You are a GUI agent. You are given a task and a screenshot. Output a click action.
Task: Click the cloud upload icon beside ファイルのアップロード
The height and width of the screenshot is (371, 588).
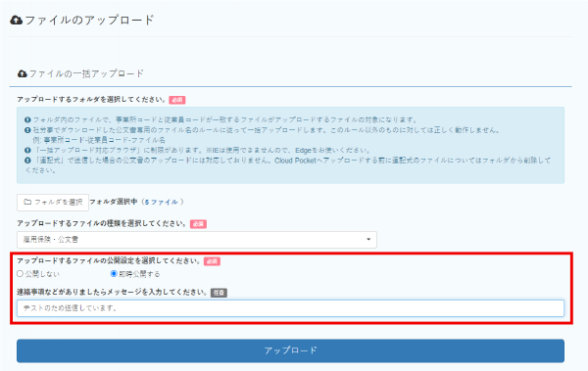(16, 20)
